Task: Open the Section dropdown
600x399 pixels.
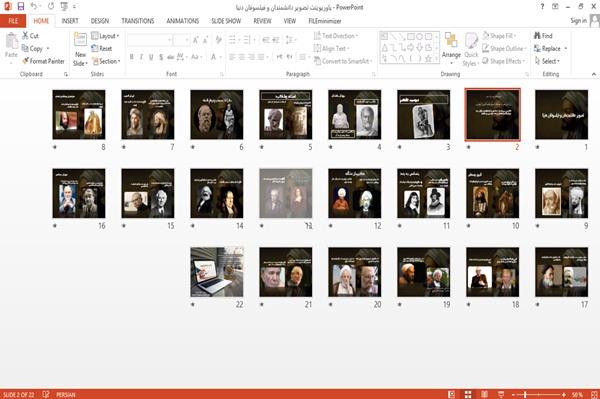Action: (106, 61)
